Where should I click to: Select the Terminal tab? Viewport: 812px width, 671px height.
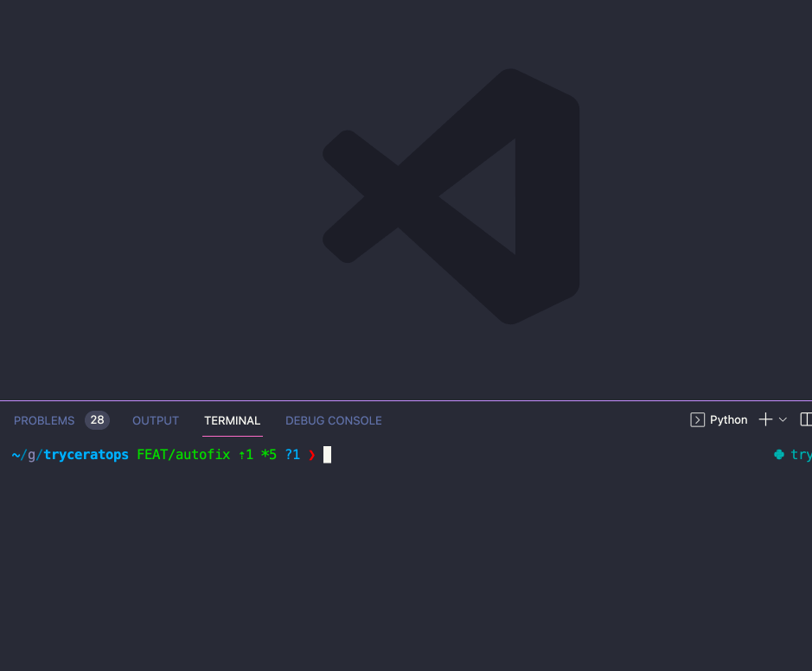pyautogui.click(x=232, y=420)
